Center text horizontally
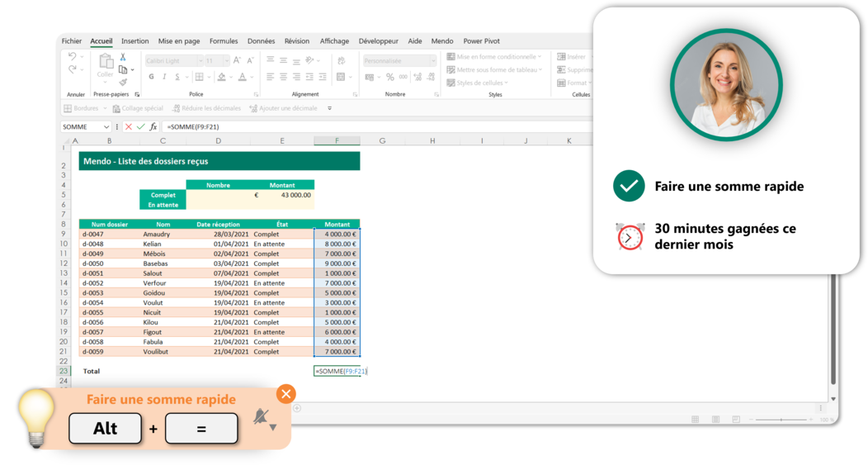 [284, 77]
